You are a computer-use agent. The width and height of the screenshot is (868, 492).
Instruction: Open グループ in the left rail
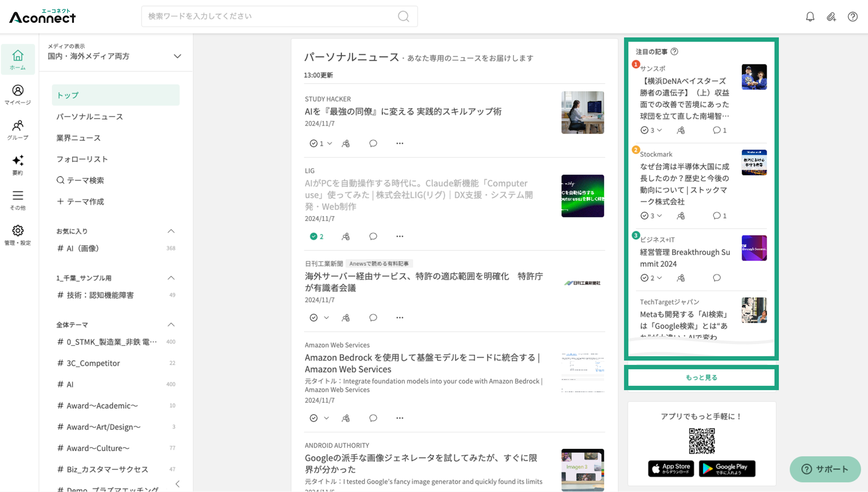pyautogui.click(x=18, y=130)
